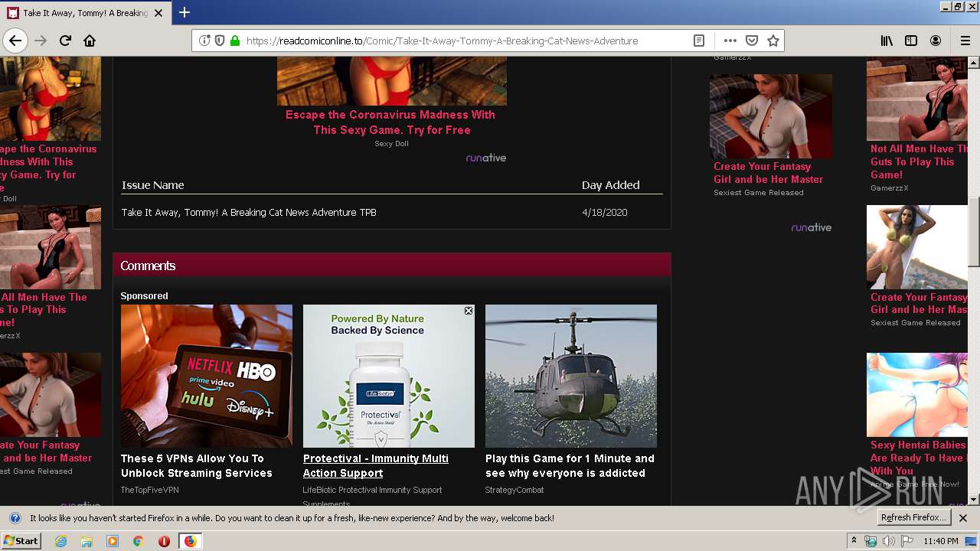
Task: Click the scrollbar down arrow
Action: coord(974,500)
